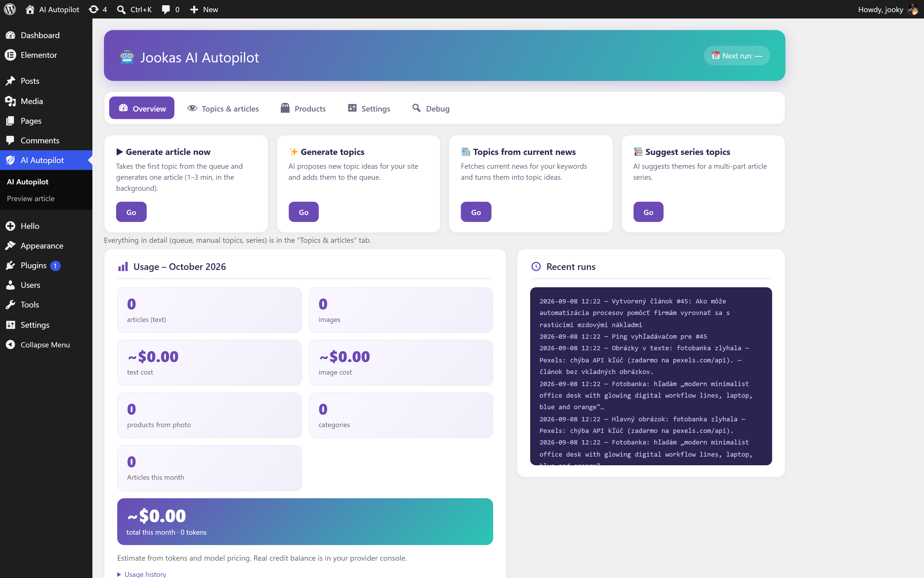The image size is (924, 578).
Task: Click Go under Generate topics
Action: point(303,212)
